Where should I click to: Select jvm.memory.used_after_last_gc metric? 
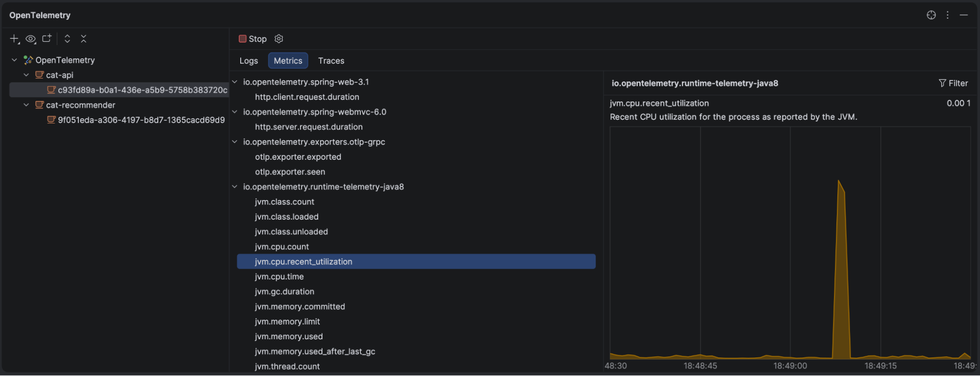[x=315, y=351]
